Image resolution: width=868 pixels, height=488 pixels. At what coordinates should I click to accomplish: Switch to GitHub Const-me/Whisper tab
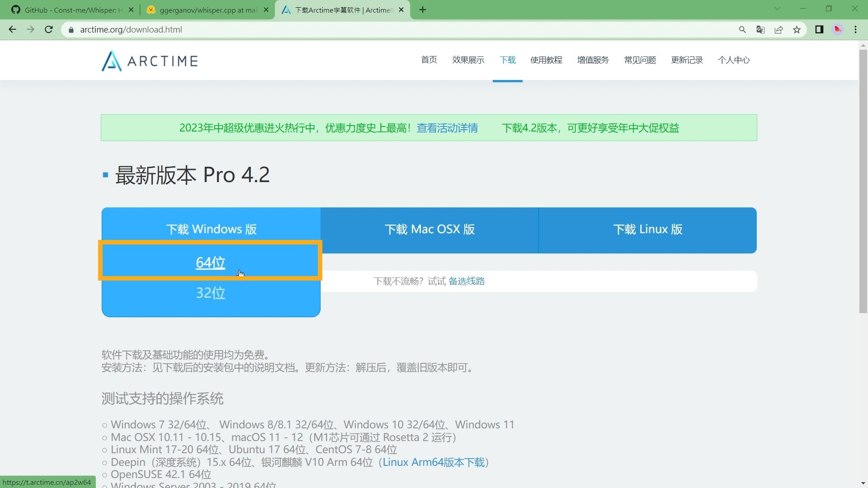pyautogui.click(x=72, y=10)
